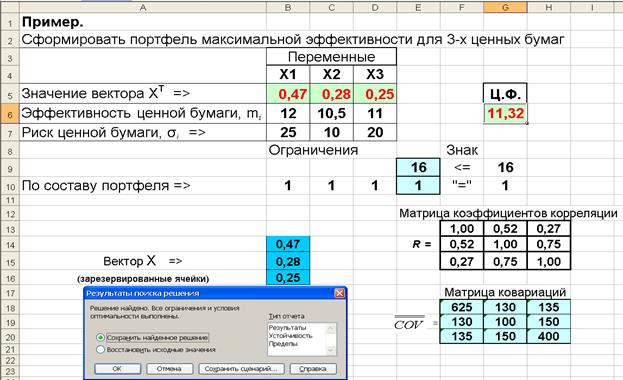This screenshot has width=623, height=380.
Task: Click the "=" sign cell
Action: tap(462, 186)
